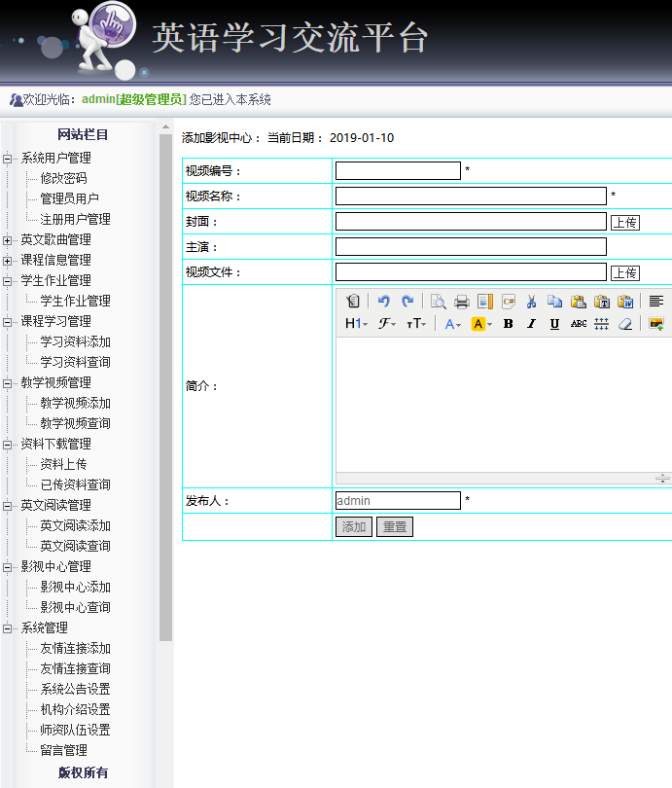Image resolution: width=672 pixels, height=788 pixels.
Task: Collapse the 英文阅读管理 tree node
Action: coord(7,506)
